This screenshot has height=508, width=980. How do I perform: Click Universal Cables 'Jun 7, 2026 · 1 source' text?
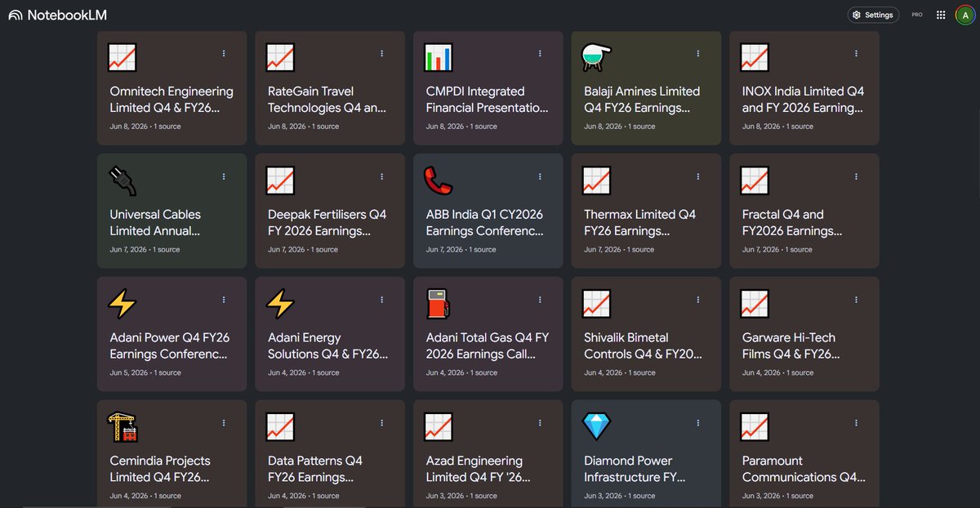[x=145, y=250]
